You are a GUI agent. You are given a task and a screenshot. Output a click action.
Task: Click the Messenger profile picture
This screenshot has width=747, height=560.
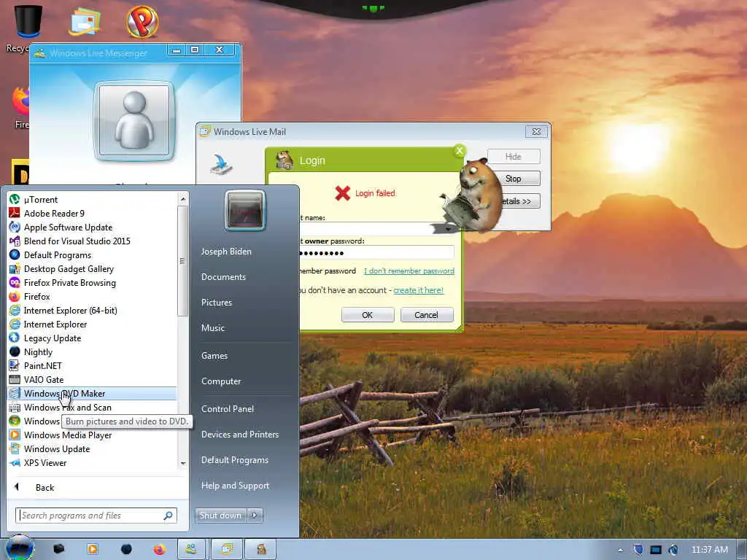click(x=135, y=120)
